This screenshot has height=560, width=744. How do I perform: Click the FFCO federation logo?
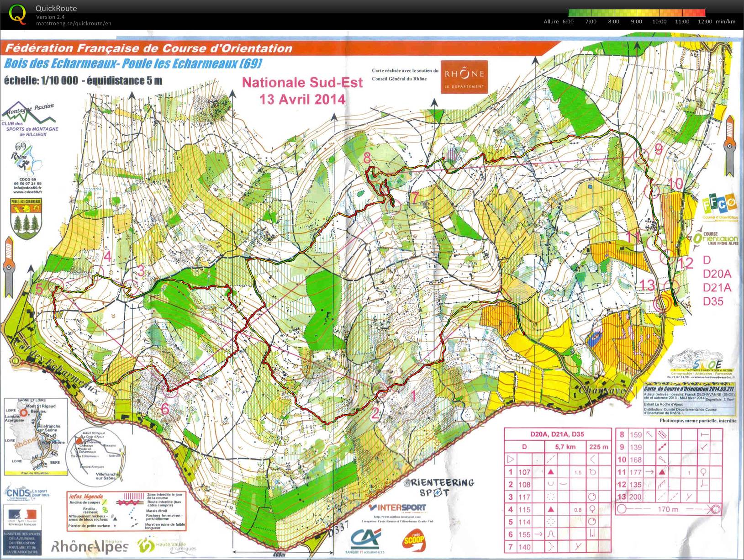[721, 206]
